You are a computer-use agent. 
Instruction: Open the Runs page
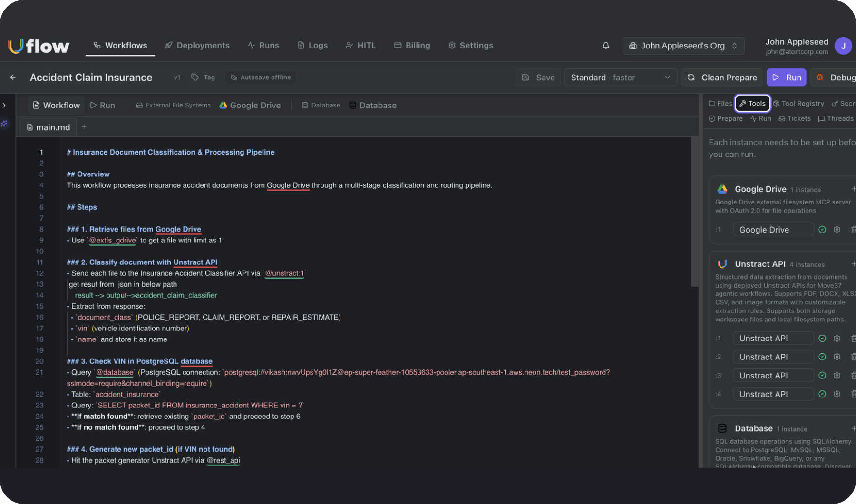[263, 45]
